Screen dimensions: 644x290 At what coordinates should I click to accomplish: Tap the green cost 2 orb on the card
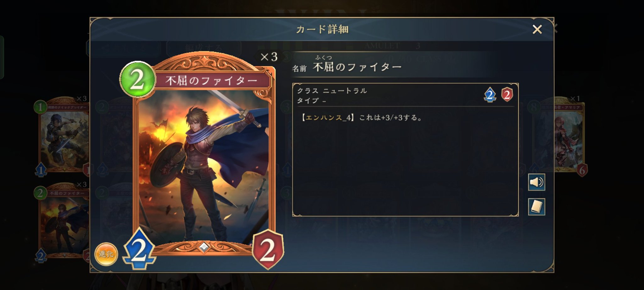(138, 79)
